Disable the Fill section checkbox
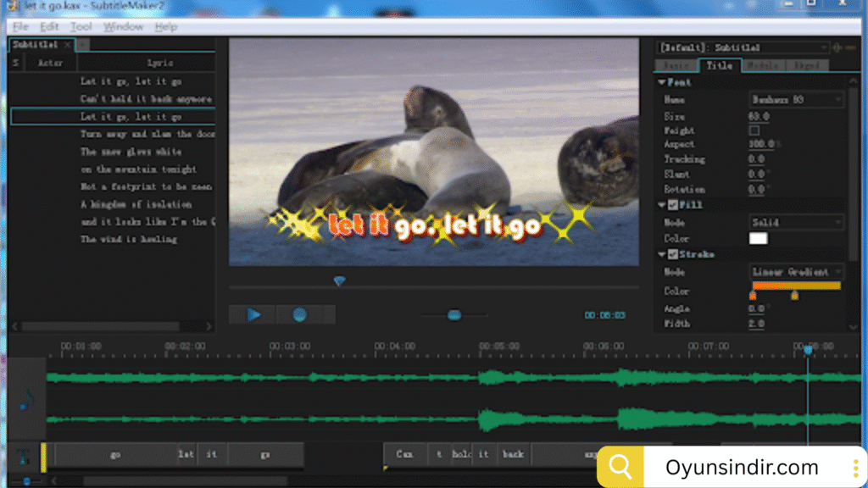The width and height of the screenshot is (868, 488). point(673,205)
